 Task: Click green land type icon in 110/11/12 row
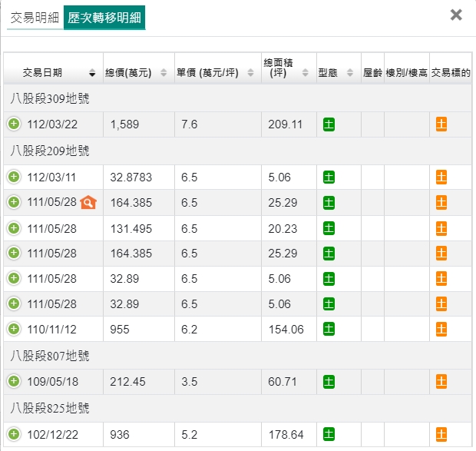329,329
